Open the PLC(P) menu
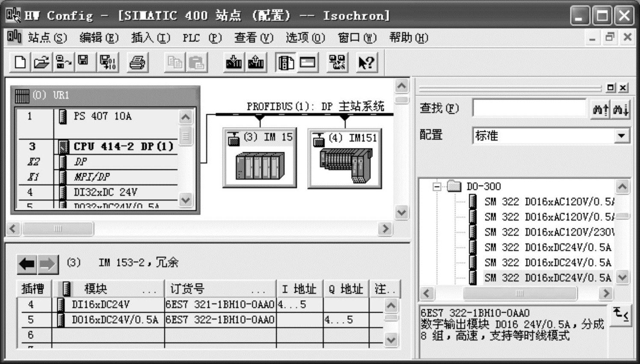 coord(202,38)
